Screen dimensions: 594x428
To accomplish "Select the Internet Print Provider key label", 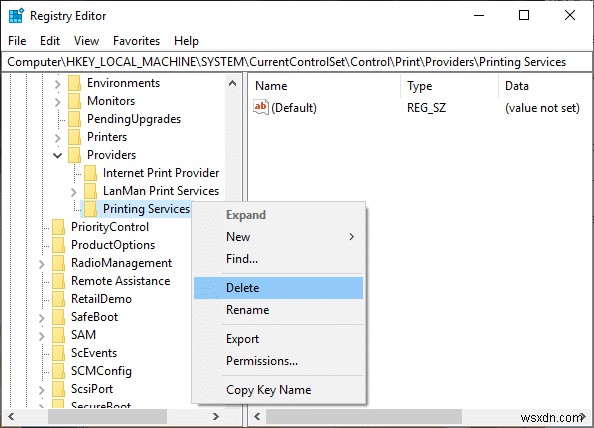I will (x=161, y=173).
